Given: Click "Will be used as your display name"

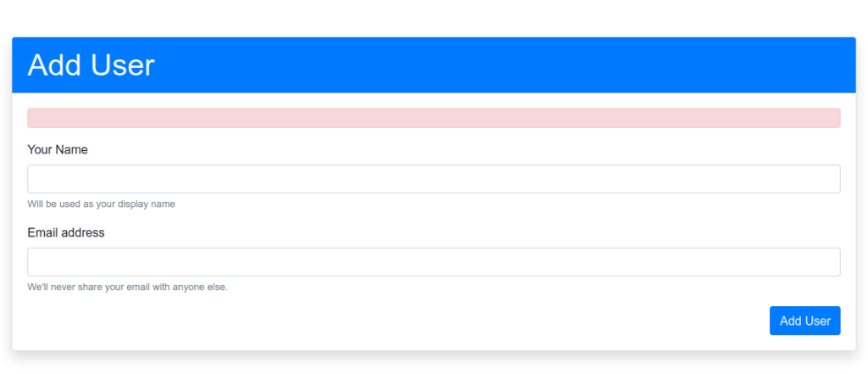Looking at the screenshot, I should (101, 204).
